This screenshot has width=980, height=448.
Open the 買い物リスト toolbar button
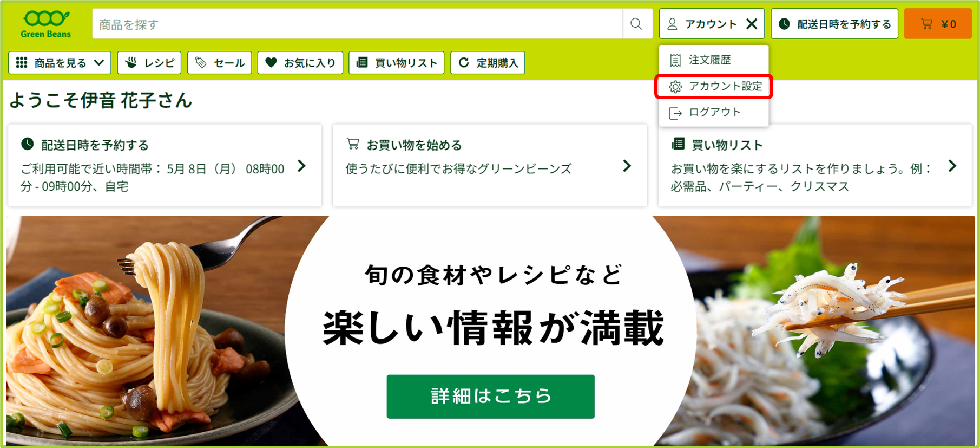397,63
